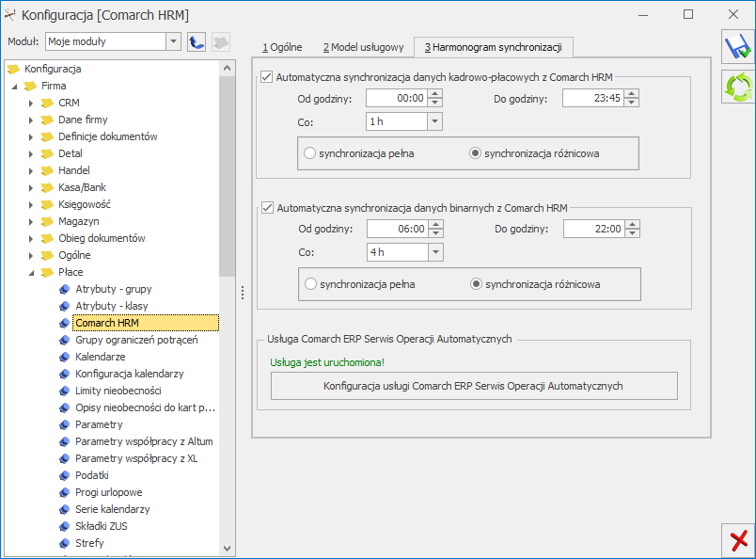The height and width of the screenshot is (559, 756).
Task: Click the Definicje dokumentów folder icon
Action: pyautogui.click(x=47, y=136)
